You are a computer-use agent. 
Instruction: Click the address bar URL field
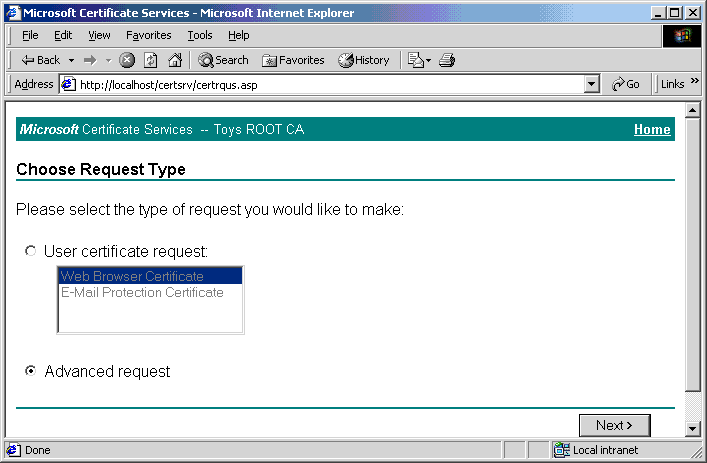coord(331,85)
